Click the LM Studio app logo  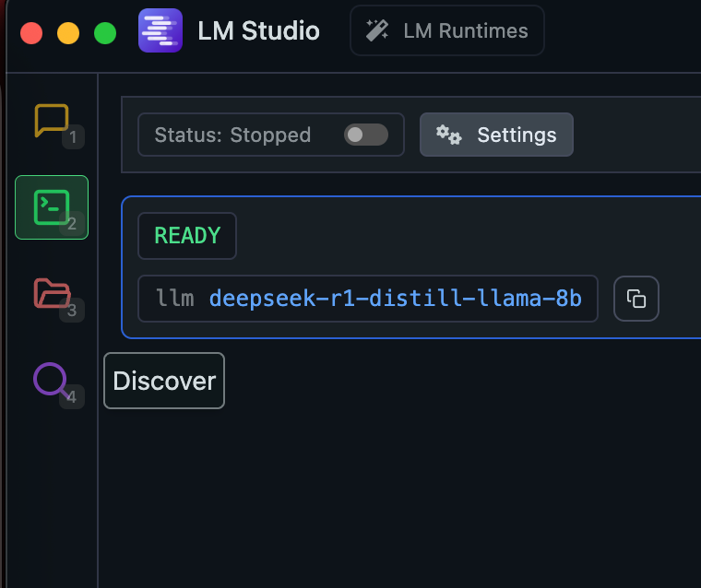point(160,30)
